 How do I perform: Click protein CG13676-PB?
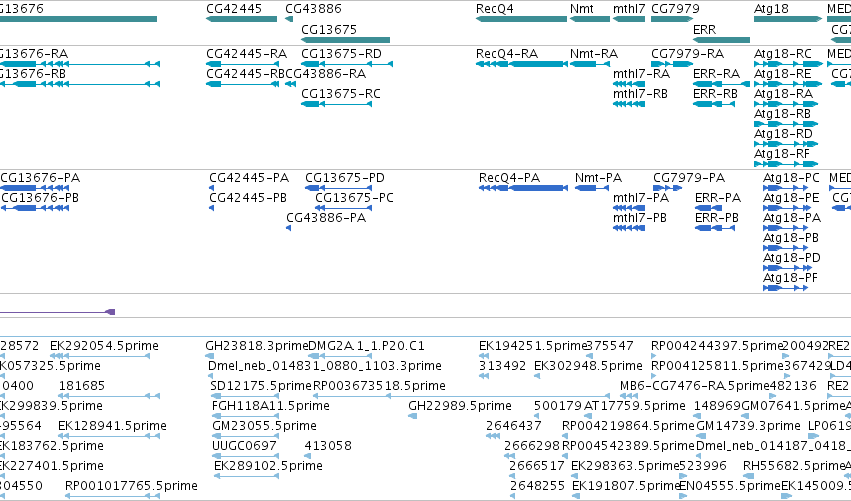coord(35,208)
